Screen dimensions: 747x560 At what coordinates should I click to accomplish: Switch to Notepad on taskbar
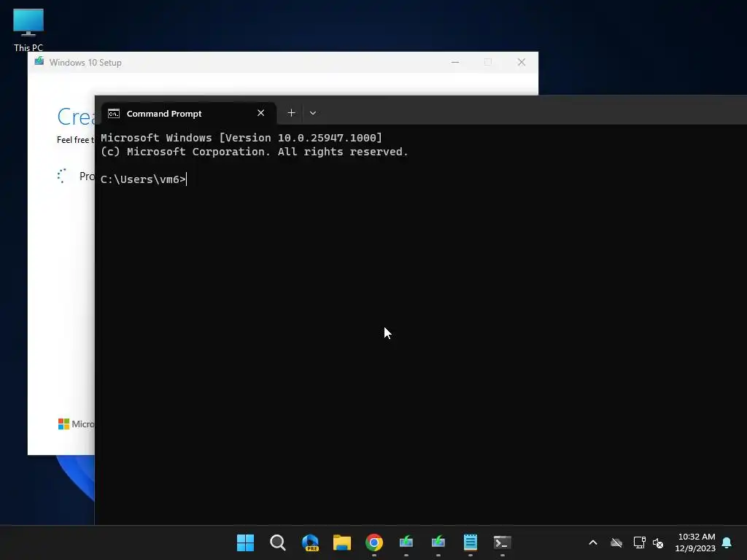[x=471, y=542]
